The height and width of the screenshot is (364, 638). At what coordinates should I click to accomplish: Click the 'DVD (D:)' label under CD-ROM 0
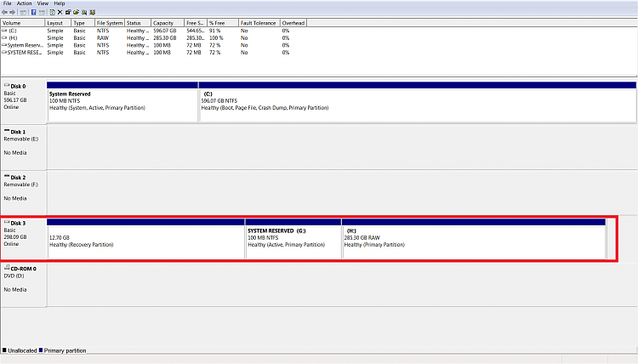pyautogui.click(x=14, y=276)
